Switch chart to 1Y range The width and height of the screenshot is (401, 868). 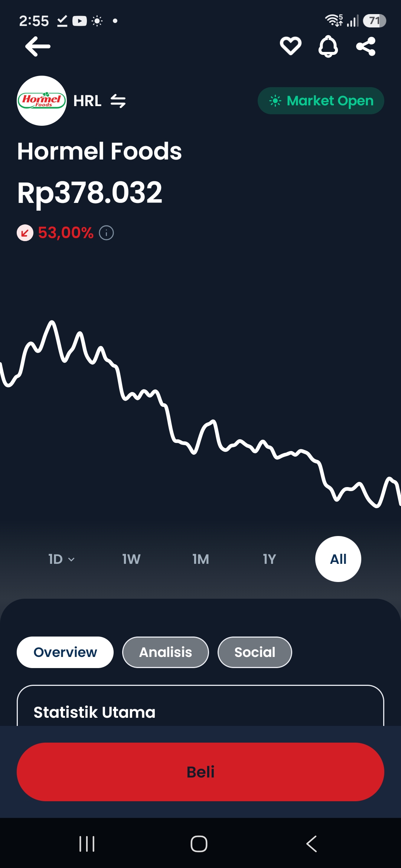tap(270, 559)
